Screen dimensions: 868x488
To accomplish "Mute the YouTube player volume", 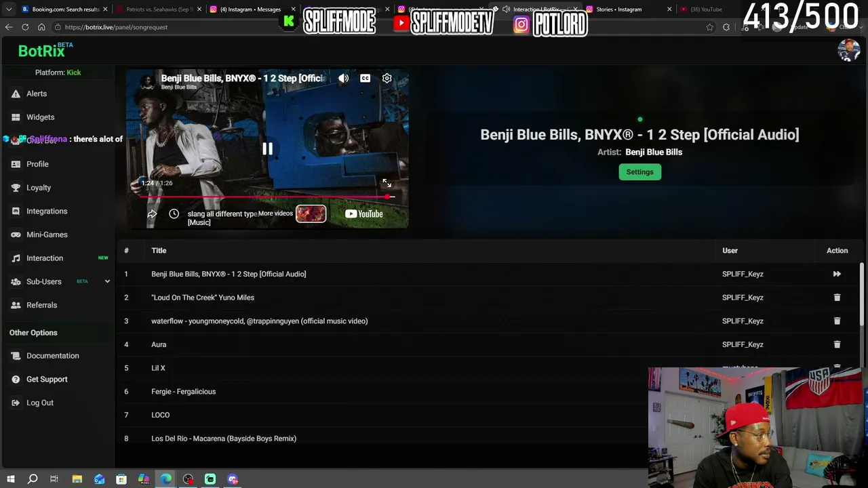I will coord(344,79).
